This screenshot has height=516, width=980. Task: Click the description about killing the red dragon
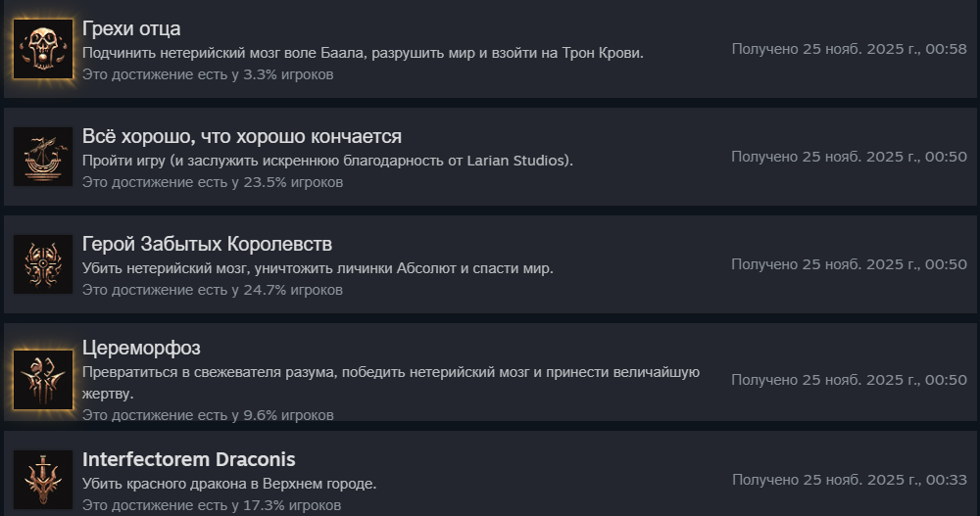pyautogui.click(x=229, y=484)
